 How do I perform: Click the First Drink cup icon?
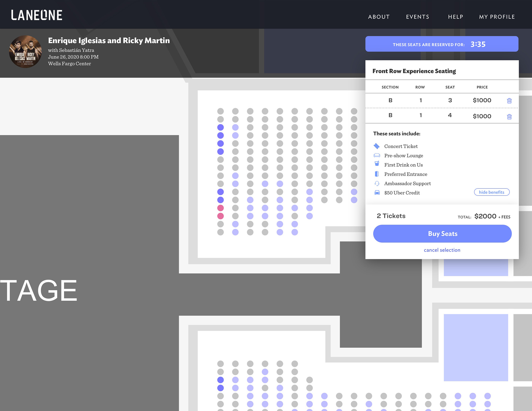(x=377, y=164)
